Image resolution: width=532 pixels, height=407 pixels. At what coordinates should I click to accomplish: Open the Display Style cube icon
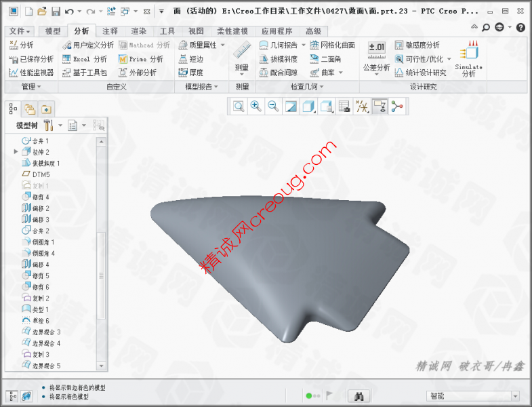point(308,106)
